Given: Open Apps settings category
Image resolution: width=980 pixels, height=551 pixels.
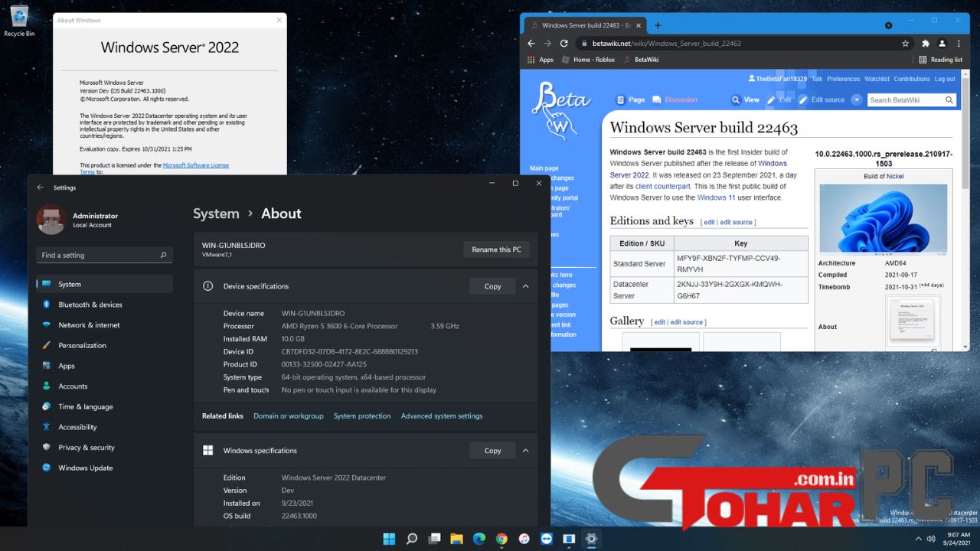Looking at the screenshot, I should click(104, 366).
